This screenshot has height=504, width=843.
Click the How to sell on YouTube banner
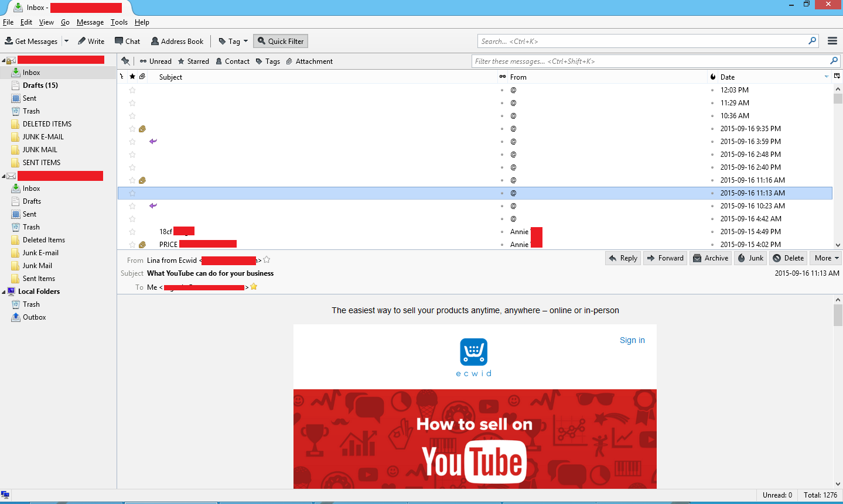[x=475, y=439]
